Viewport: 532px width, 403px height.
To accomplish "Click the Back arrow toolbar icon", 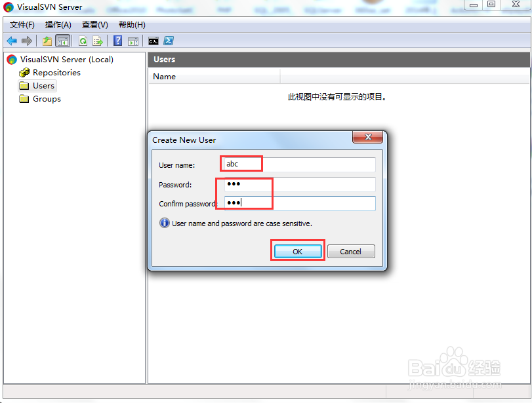I will [12, 41].
